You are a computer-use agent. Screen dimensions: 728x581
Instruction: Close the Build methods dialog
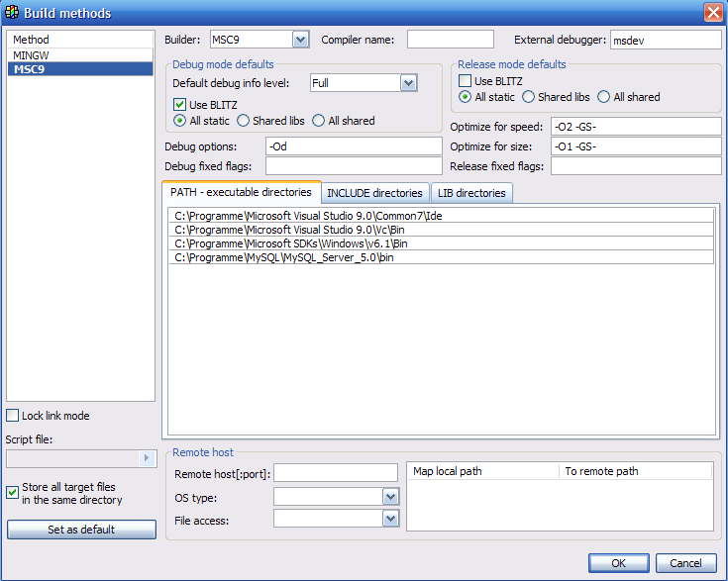pyautogui.click(x=712, y=13)
